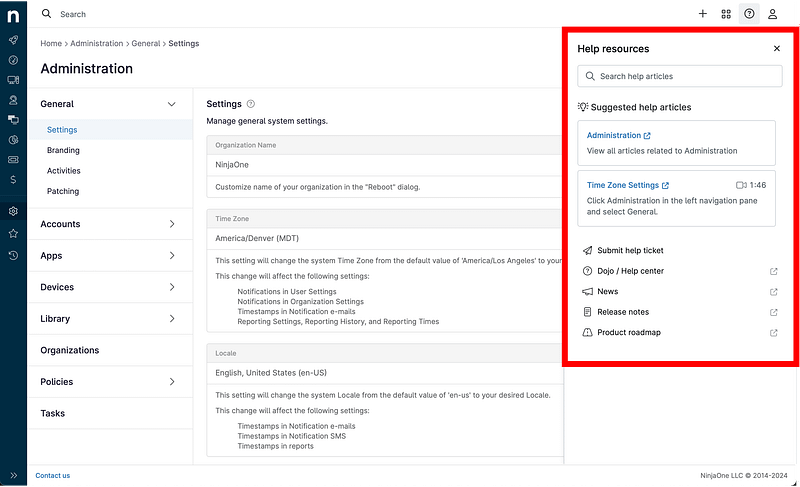
Task: Click Submit help ticket
Action: [x=630, y=251]
